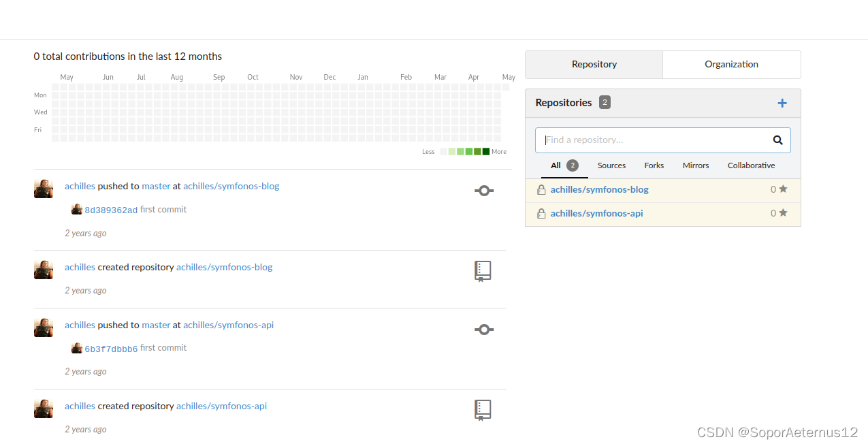The height and width of the screenshot is (446, 868).
Task: Click the commit icon for symfonos-blog push
Action: [484, 191]
